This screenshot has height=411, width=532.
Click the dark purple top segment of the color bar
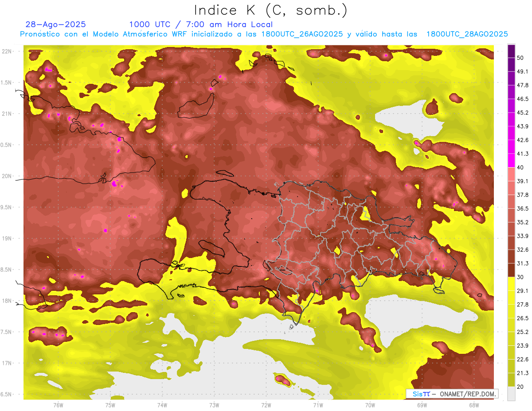[x=511, y=52]
